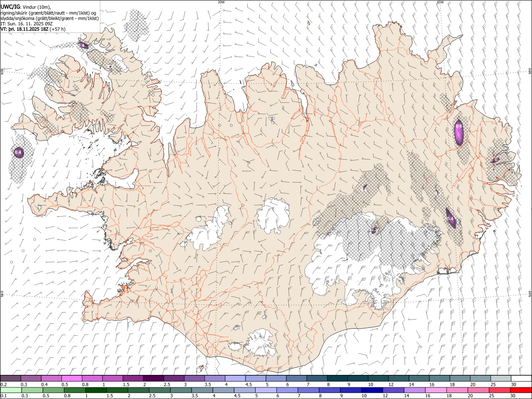532x399 pixels.
Task: Click the '15W' longitude label at the top
Action: coord(440,2)
